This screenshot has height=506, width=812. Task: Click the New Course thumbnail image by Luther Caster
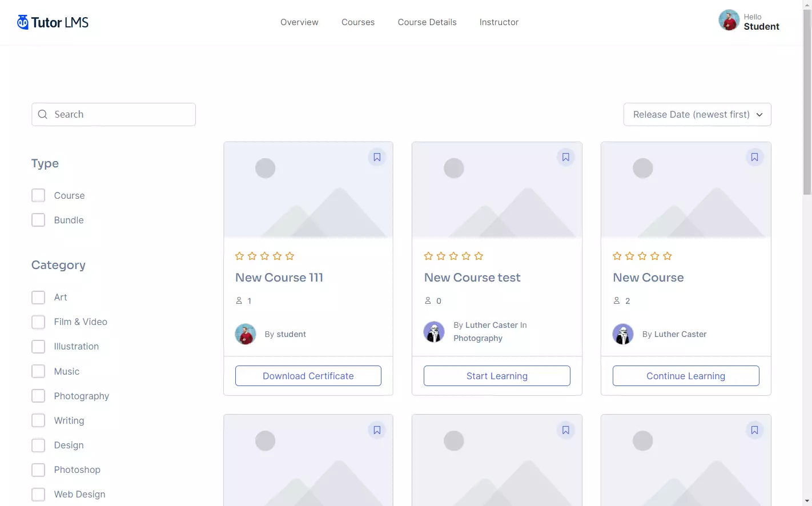[x=686, y=190]
